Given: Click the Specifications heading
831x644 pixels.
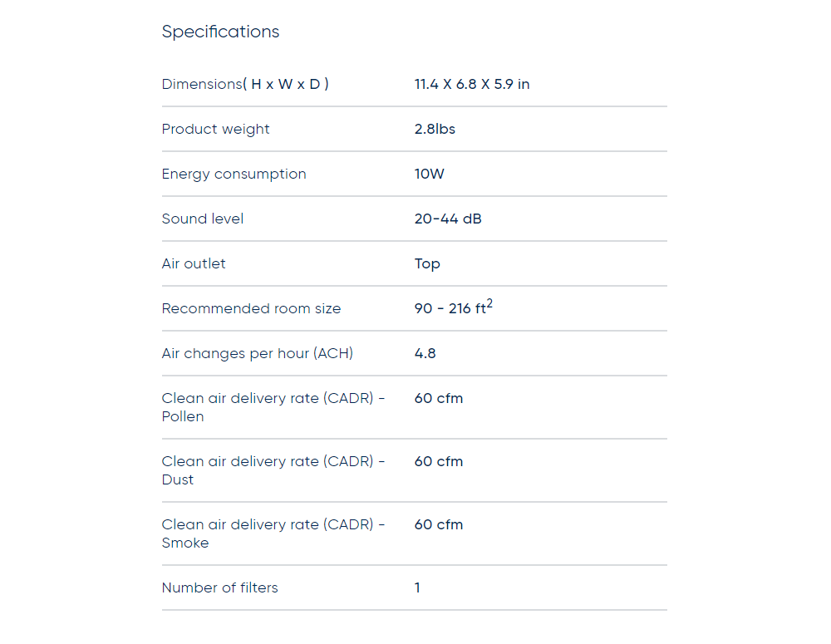Looking at the screenshot, I should (x=220, y=32).
